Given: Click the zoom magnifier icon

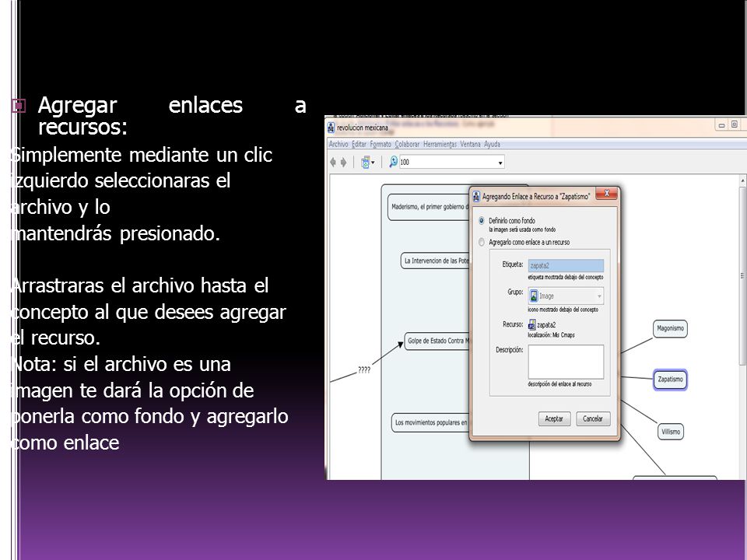Looking at the screenshot, I should click(393, 162).
